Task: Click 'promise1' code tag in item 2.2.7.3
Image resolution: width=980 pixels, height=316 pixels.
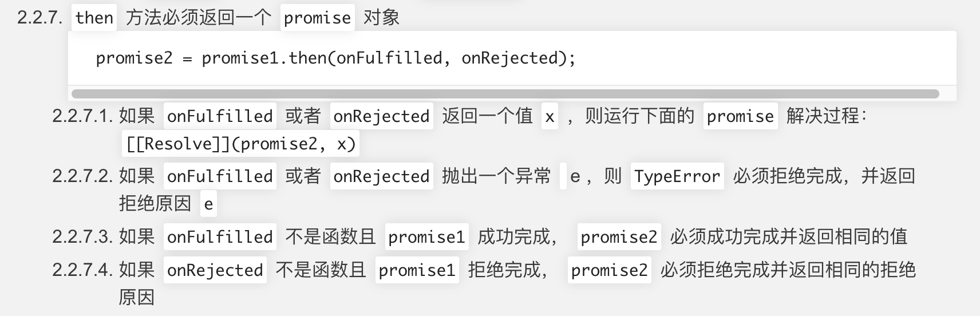Action: point(426,236)
